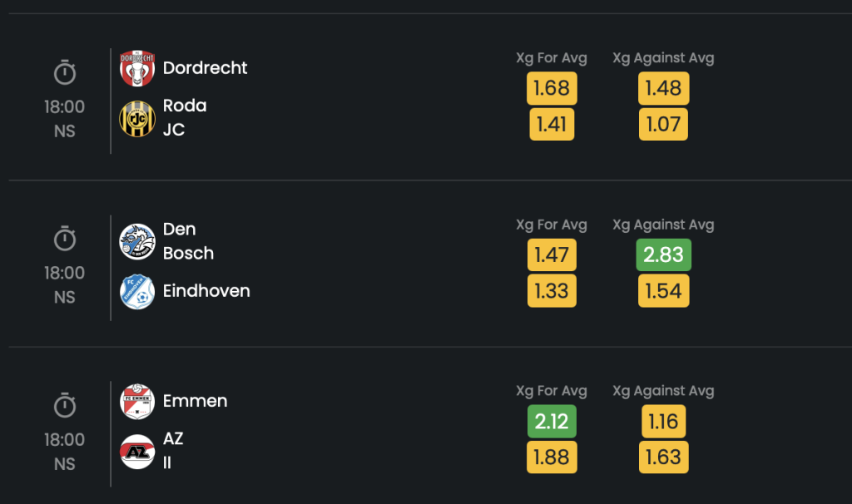Click the FC Eindhoven club crest
852x504 pixels.
click(x=137, y=292)
